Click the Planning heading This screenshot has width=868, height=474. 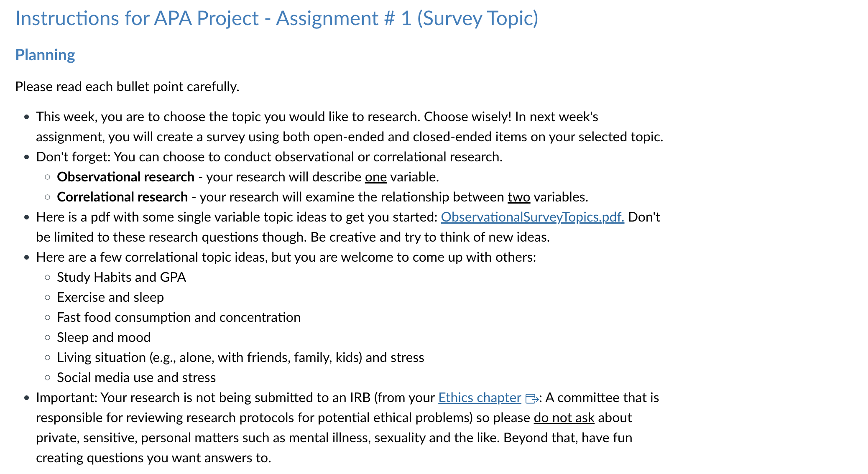45,55
